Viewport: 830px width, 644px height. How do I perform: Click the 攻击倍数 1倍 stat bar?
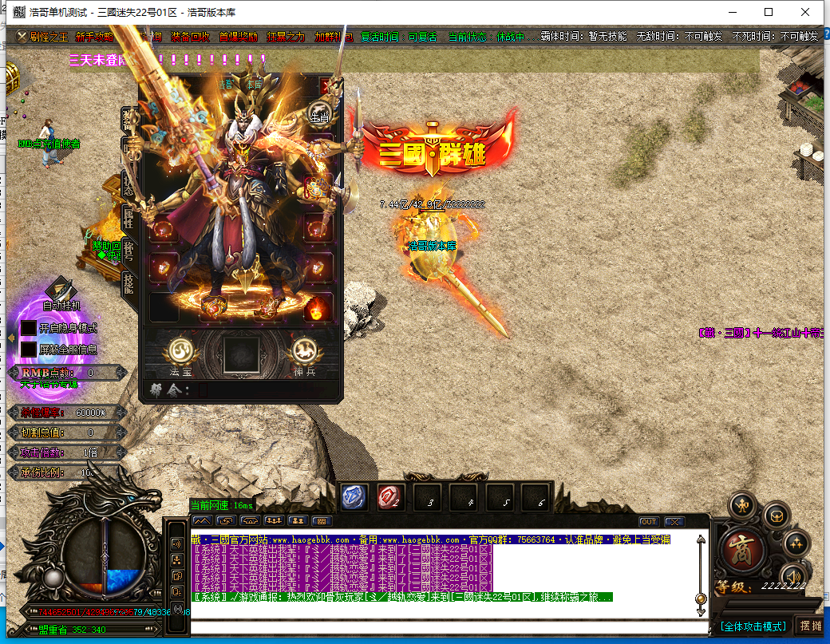pyautogui.click(x=67, y=452)
